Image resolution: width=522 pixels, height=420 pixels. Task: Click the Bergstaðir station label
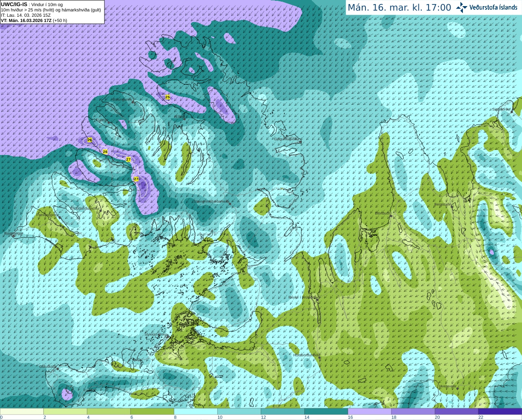tap(443, 204)
